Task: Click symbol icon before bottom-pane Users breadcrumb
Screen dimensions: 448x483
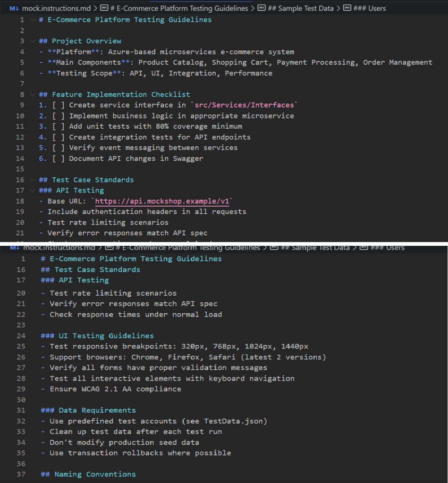Action: click(x=363, y=247)
